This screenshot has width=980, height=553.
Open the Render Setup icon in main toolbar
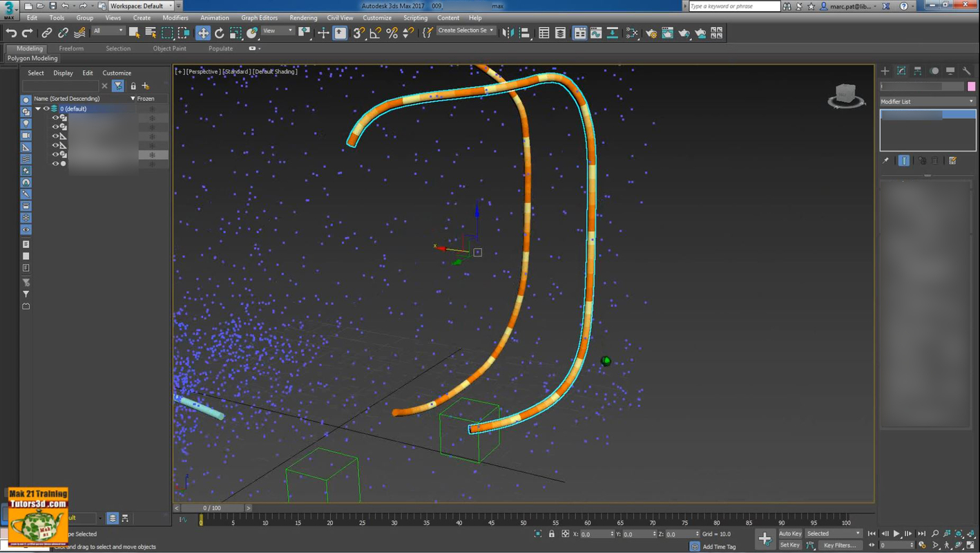point(652,32)
